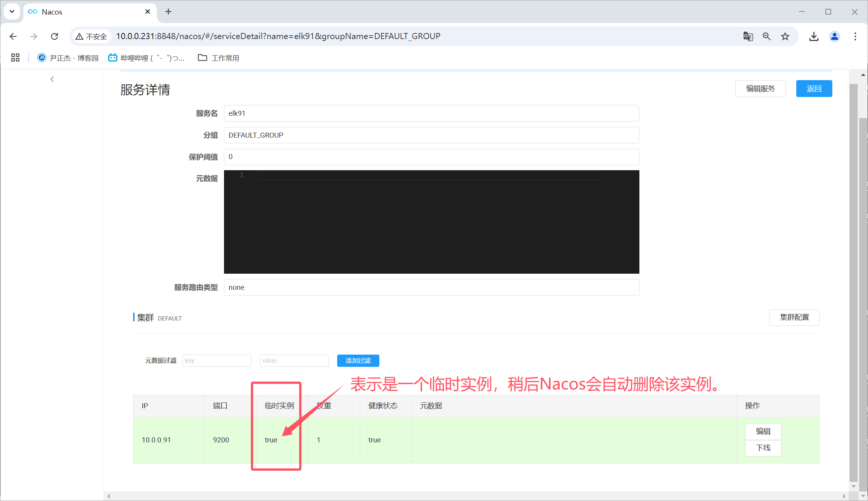Bookmark this page with the star icon
The height and width of the screenshot is (501, 868).
point(785,36)
